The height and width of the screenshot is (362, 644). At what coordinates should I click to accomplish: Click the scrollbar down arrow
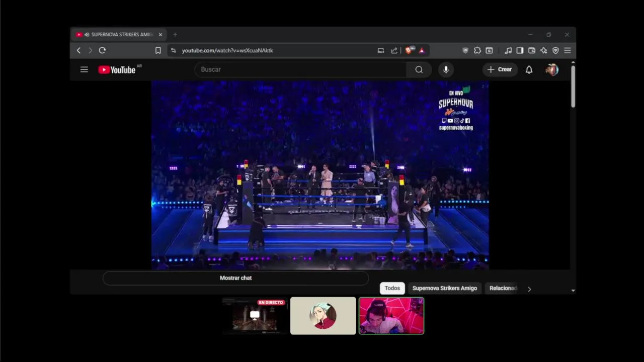[573, 290]
